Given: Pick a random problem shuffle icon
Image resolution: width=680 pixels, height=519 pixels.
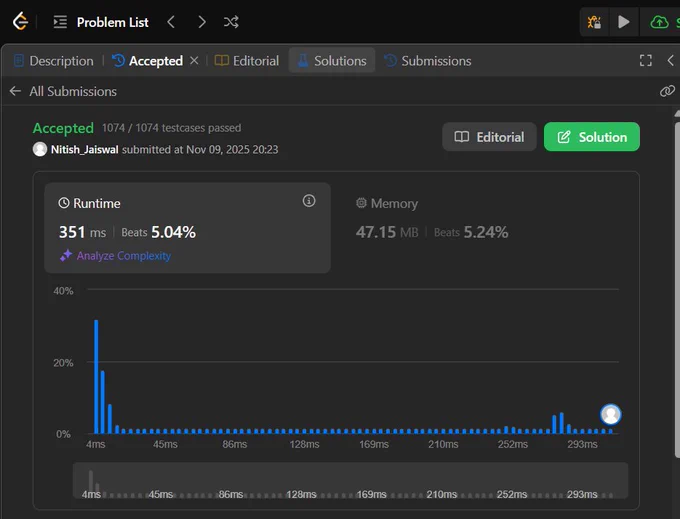Looking at the screenshot, I should coord(231,22).
